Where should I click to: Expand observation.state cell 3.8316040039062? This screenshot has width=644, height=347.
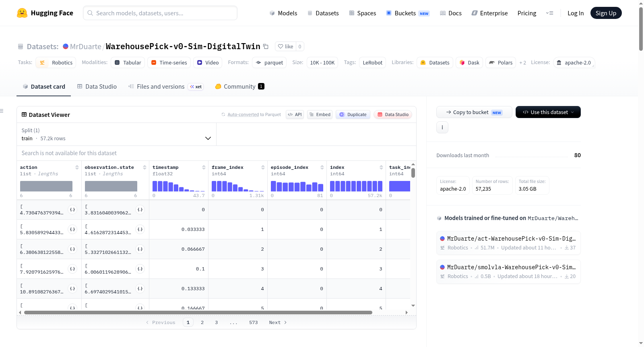coord(140,210)
